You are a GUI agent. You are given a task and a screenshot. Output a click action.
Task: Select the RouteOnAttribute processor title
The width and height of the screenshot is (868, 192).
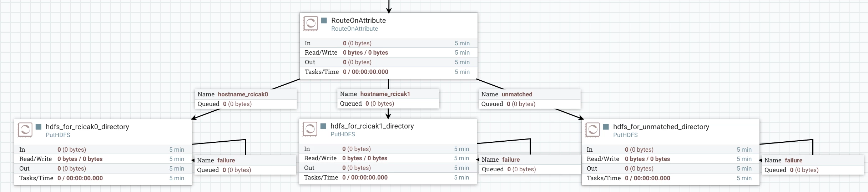(x=358, y=20)
